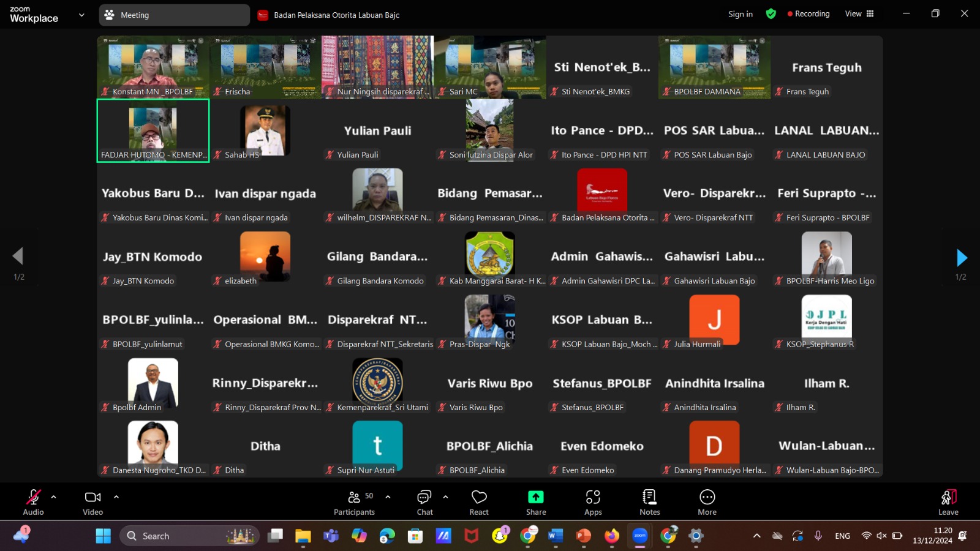The width and height of the screenshot is (980, 551).
Task: Click the Sign in link
Action: 740,14
